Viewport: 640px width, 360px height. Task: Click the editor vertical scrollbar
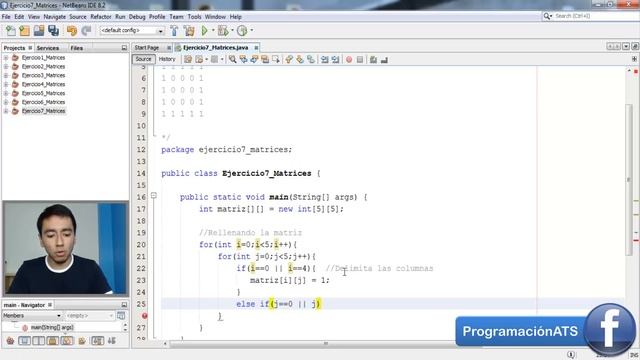click(629, 180)
